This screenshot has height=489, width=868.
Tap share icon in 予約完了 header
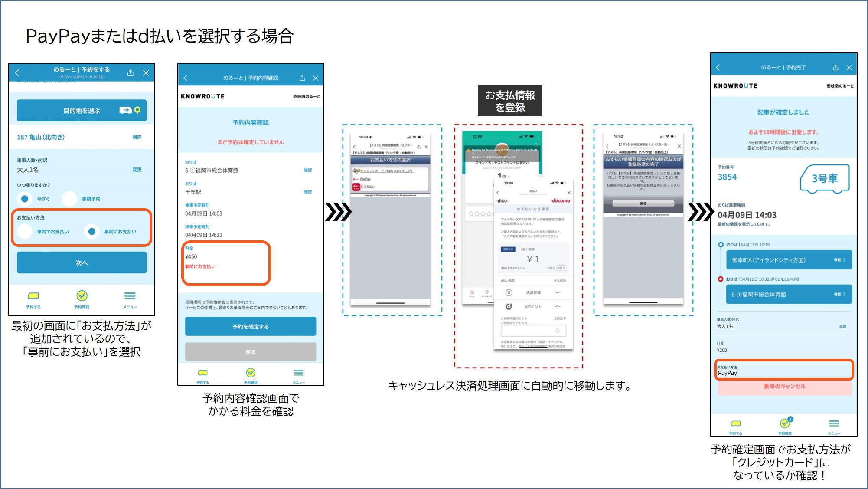835,67
